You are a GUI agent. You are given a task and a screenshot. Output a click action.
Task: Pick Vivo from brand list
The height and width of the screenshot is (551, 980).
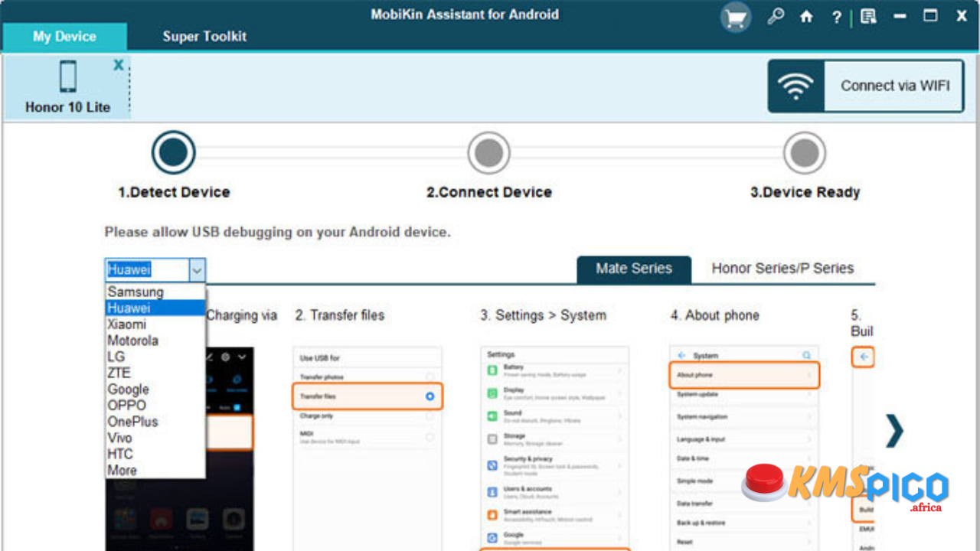tap(155, 438)
